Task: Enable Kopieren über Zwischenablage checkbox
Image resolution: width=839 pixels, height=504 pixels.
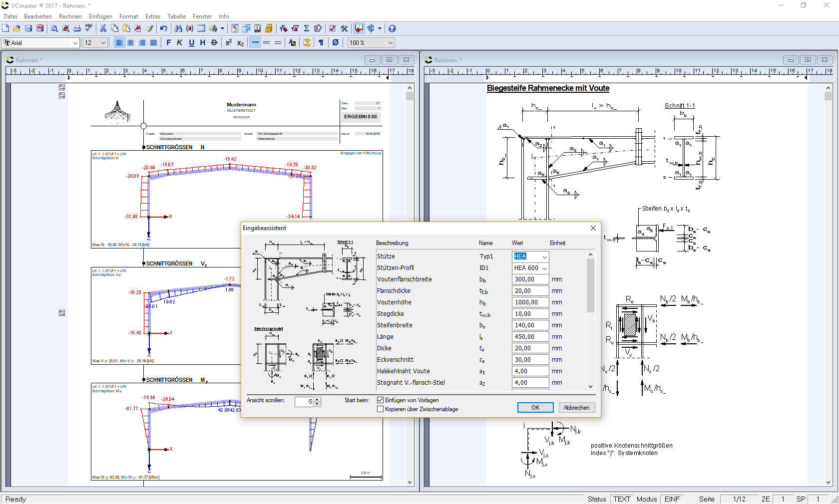Action: click(381, 409)
